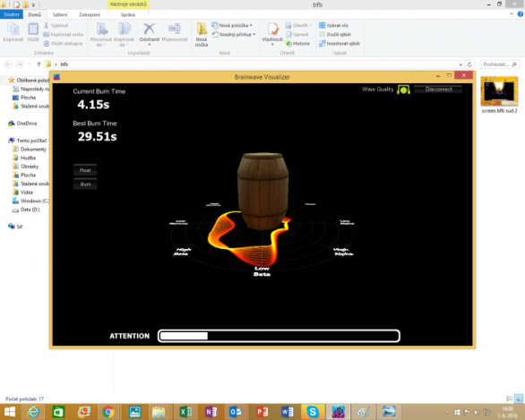The height and width of the screenshot is (420, 525).
Task: Click Vložit zástupce command
Action: pyautogui.click(x=63, y=43)
